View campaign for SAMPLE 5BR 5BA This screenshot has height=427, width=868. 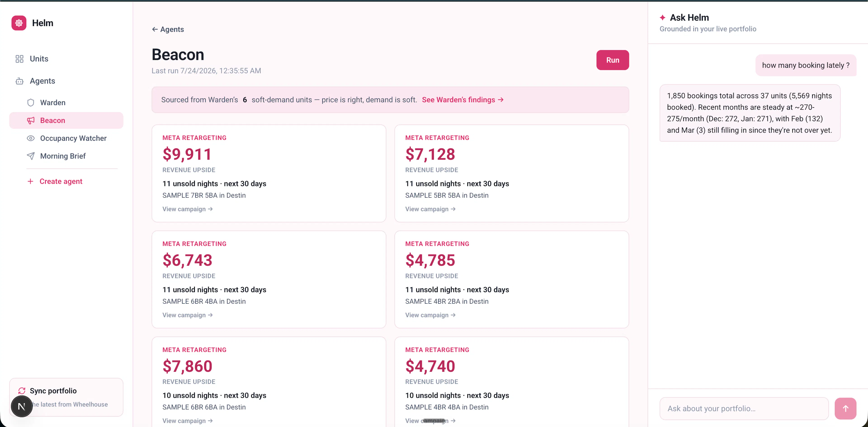click(x=430, y=209)
